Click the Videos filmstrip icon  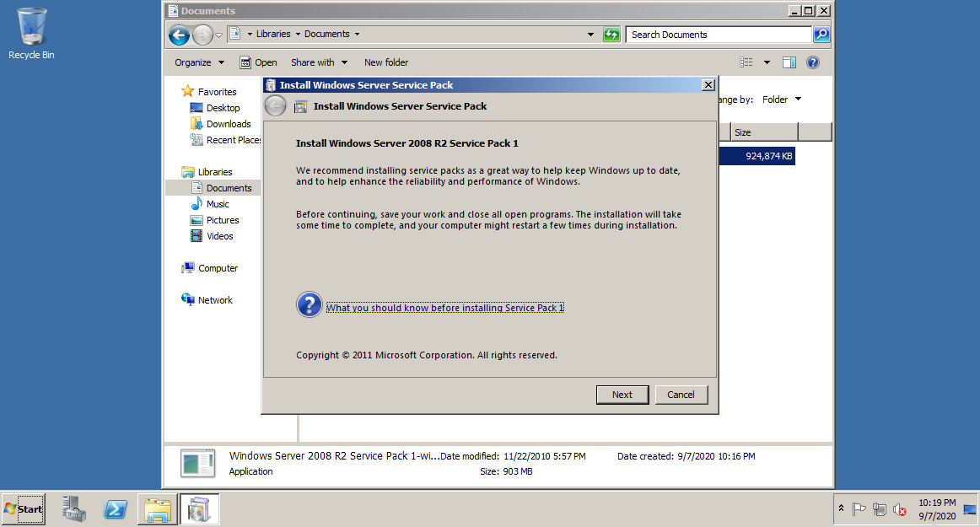point(197,236)
